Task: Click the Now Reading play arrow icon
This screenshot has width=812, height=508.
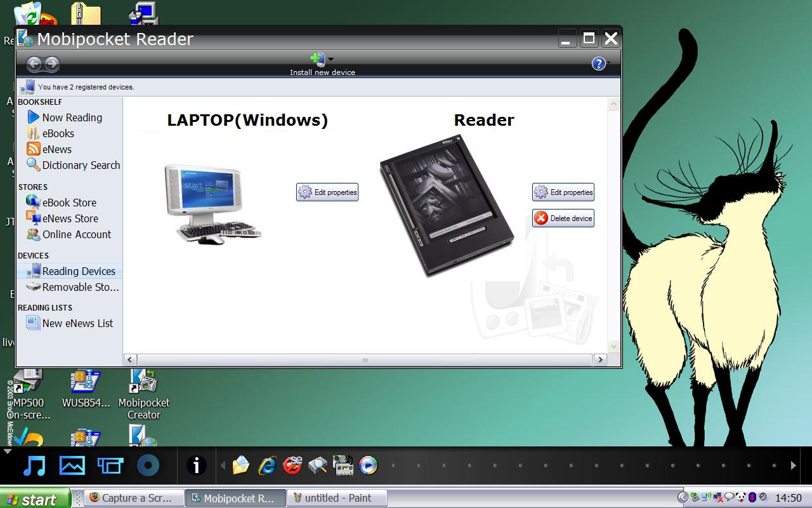Action: (34, 117)
